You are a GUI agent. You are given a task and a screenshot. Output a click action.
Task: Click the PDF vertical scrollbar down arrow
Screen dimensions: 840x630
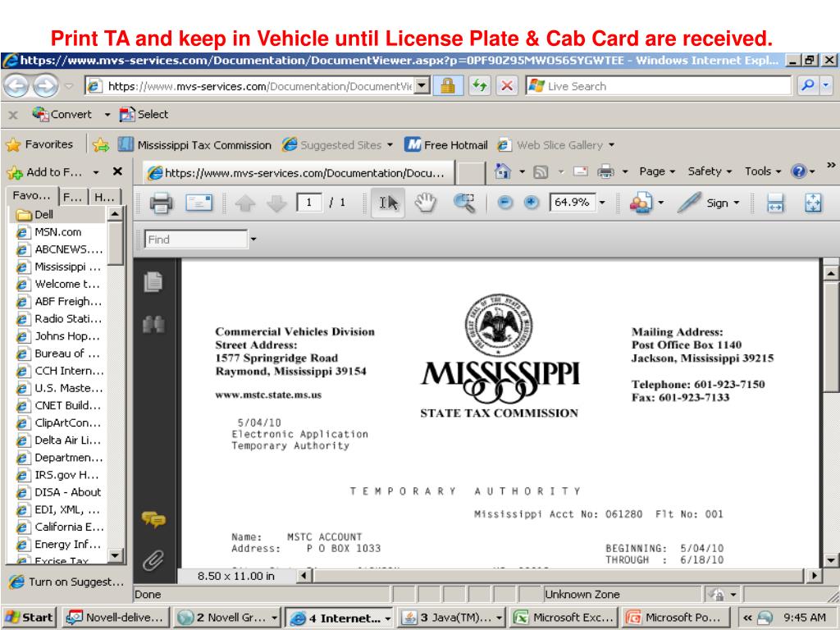830,561
